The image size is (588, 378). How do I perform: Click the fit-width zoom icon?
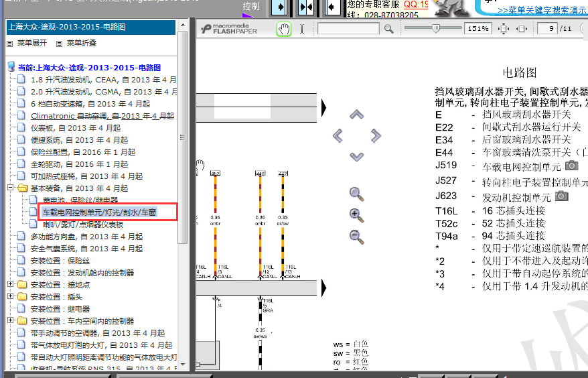pyautogui.click(x=522, y=29)
